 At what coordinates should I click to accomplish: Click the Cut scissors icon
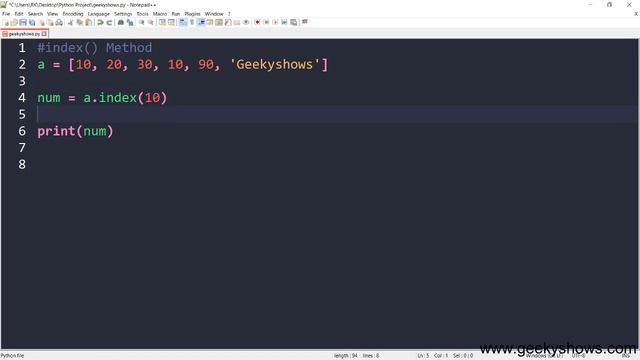(70, 22)
